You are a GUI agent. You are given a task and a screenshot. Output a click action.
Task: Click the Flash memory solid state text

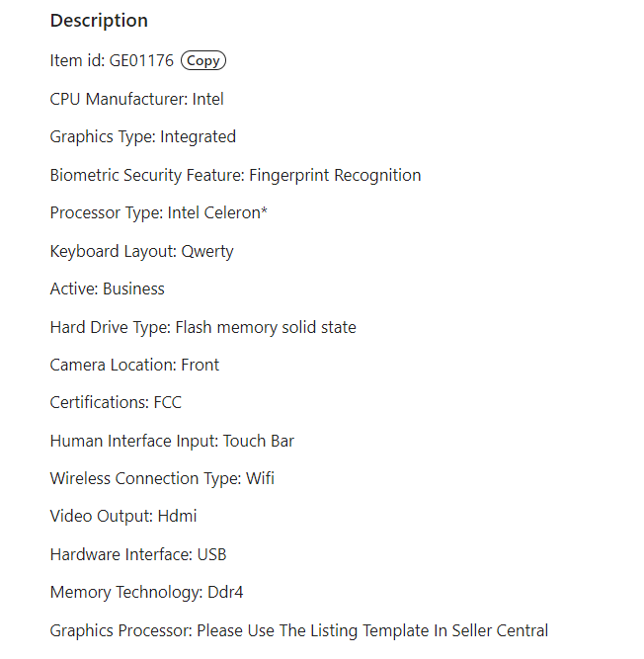tap(266, 327)
